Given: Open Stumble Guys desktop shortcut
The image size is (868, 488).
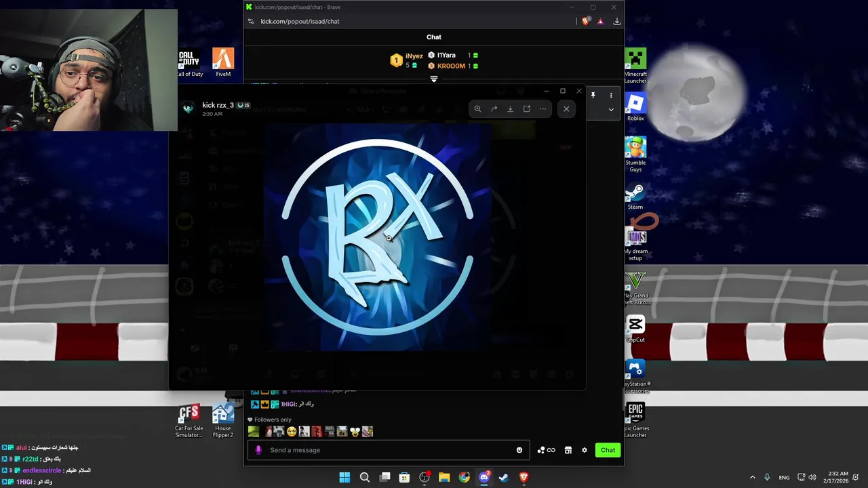Looking at the screenshot, I should (635, 155).
